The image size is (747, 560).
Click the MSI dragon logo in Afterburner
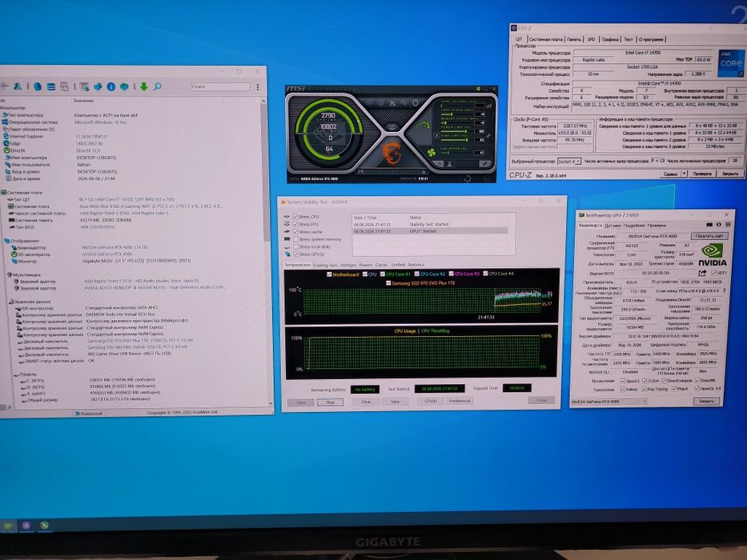(392, 152)
